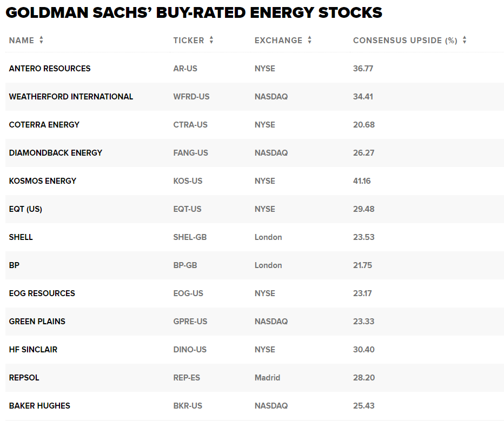Screen dimensions: 504x421
Task: Click Madrid exchange in Repsol row
Action: click(x=268, y=378)
